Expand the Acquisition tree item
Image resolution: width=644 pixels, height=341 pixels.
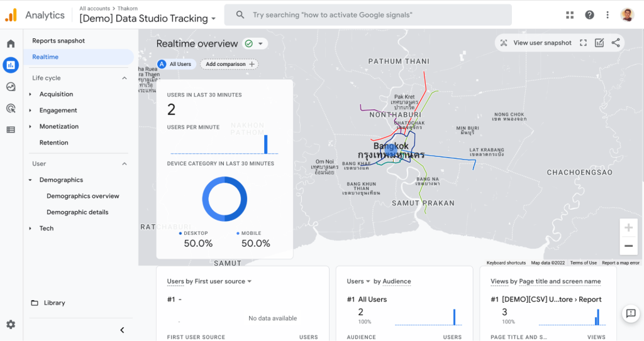click(x=30, y=94)
